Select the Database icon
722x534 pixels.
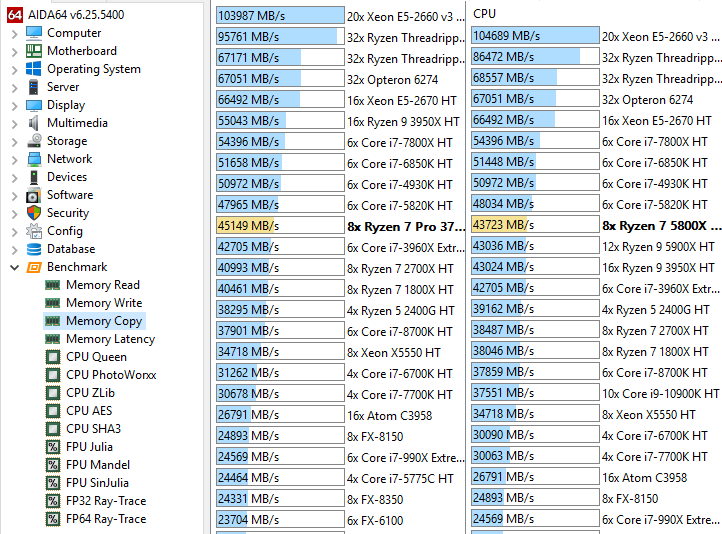click(x=34, y=249)
